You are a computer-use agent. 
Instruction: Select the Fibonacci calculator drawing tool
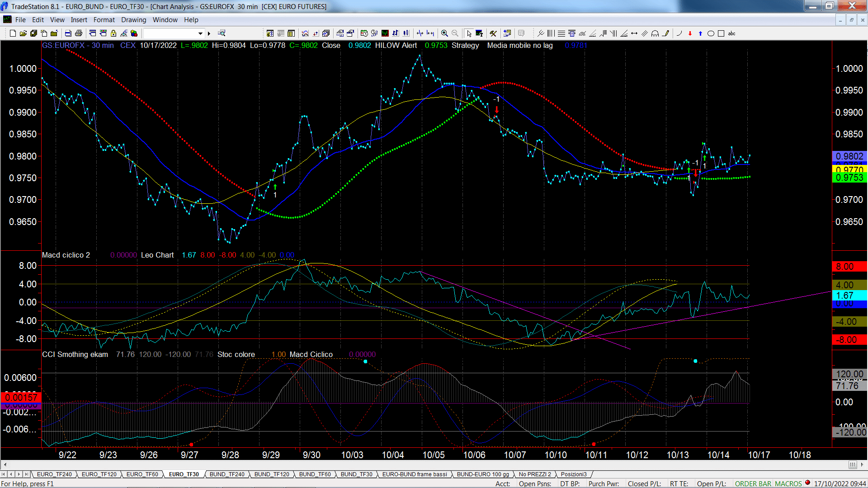(x=572, y=33)
